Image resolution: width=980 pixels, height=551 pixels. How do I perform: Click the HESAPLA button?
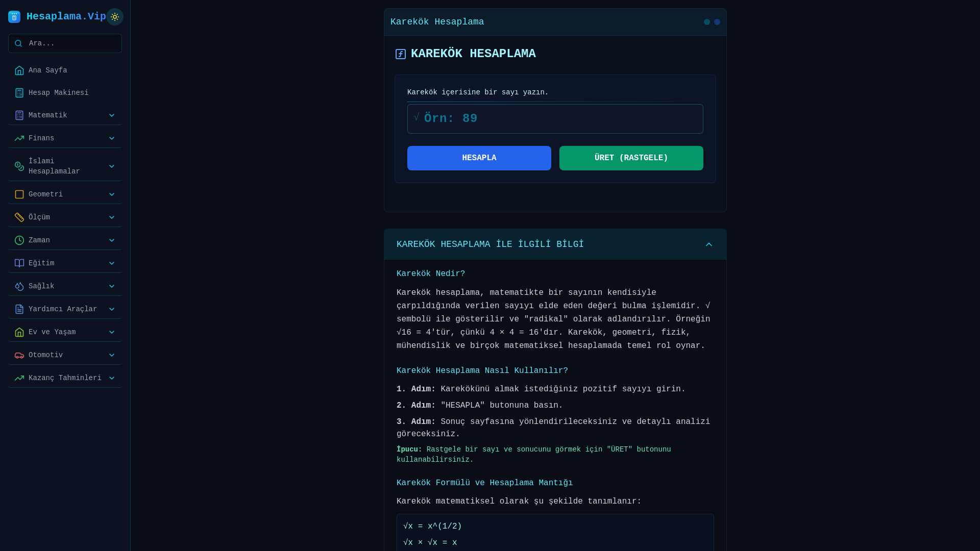[479, 158]
